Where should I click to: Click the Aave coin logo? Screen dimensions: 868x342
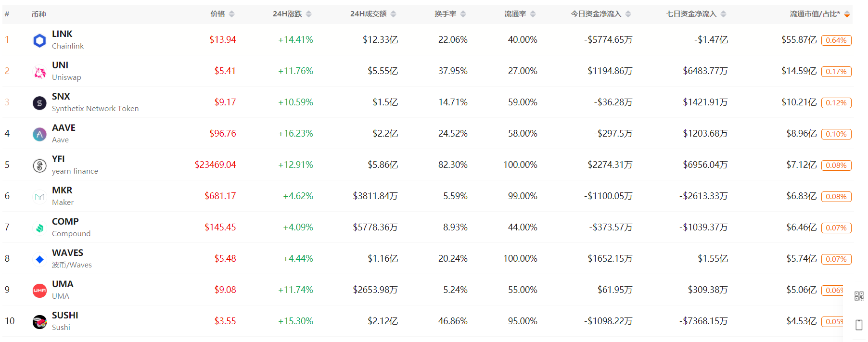pyautogui.click(x=39, y=134)
